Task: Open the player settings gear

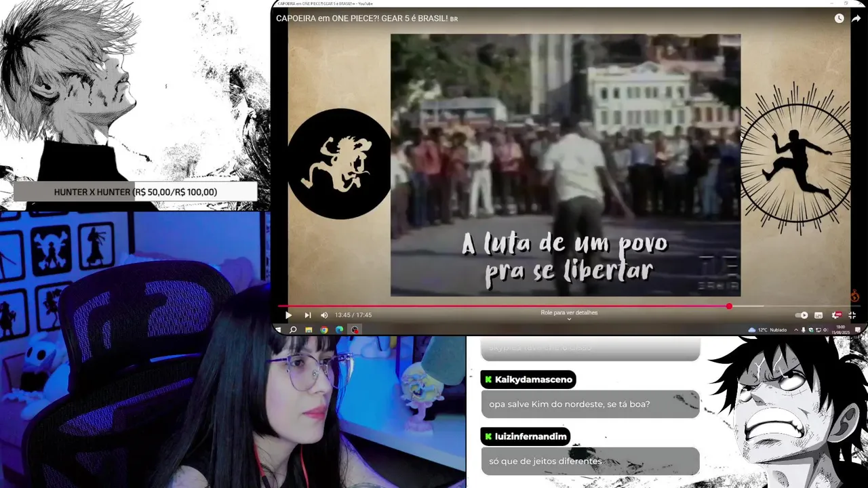Action: click(837, 315)
